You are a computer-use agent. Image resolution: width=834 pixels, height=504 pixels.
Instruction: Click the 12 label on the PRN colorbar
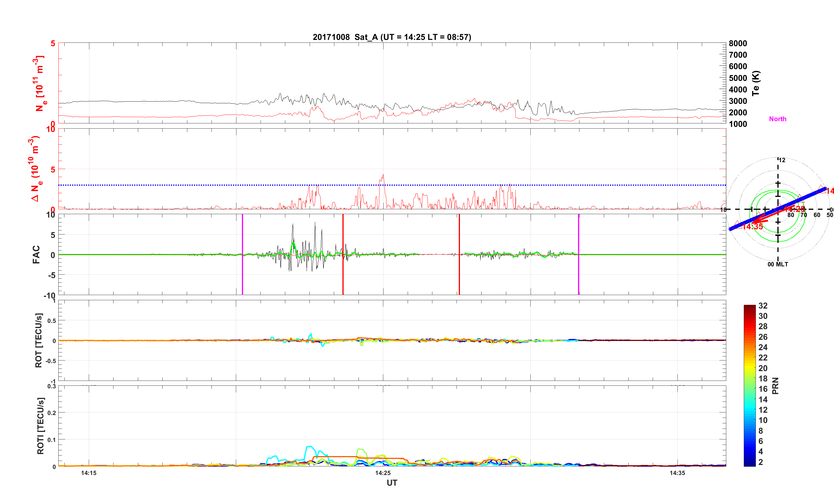pos(763,410)
